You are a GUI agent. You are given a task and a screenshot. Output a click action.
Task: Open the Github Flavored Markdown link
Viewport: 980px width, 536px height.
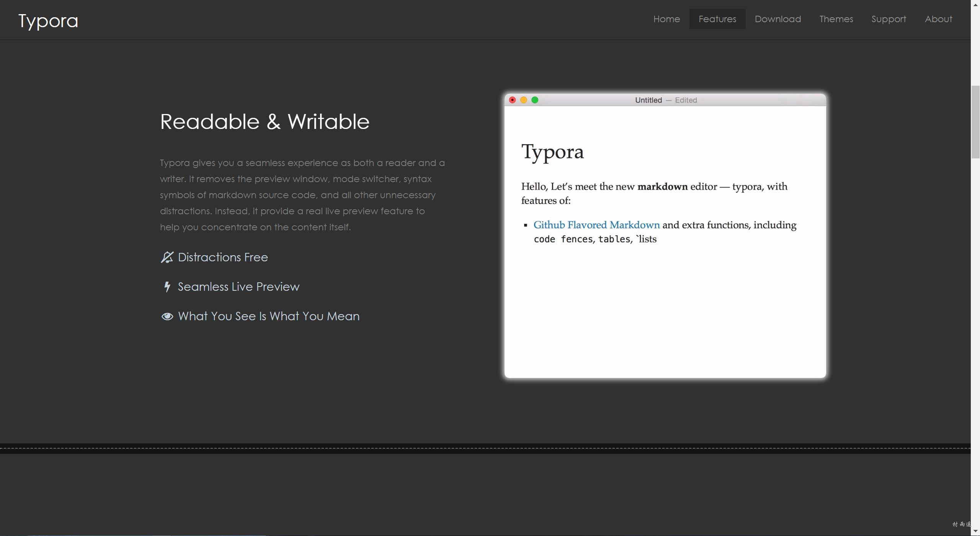[x=596, y=225]
